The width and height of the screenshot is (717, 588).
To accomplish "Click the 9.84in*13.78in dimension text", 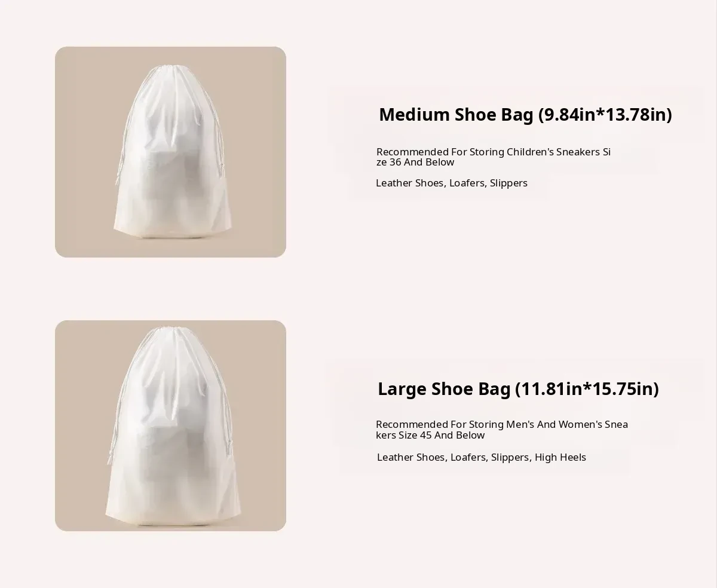I will (605, 114).
